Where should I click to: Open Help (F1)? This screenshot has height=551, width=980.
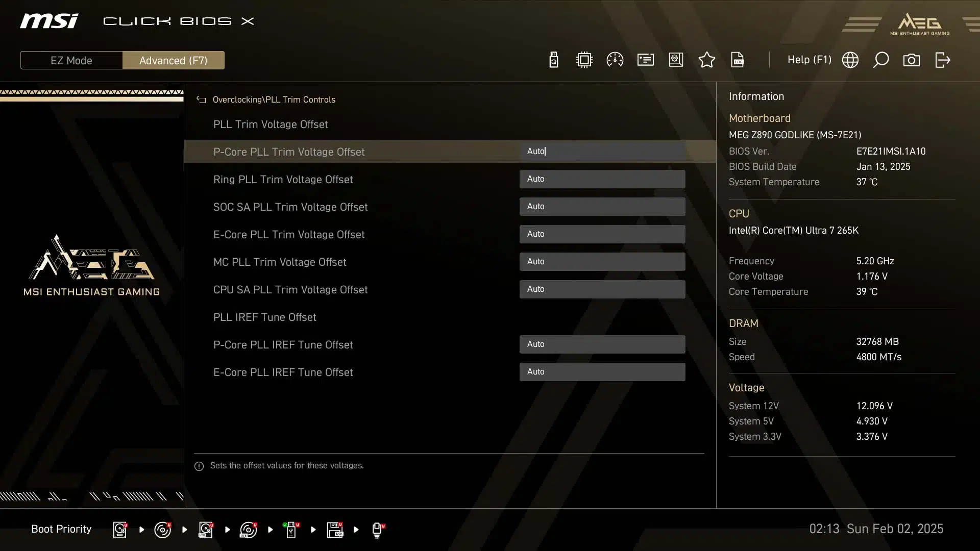point(809,60)
